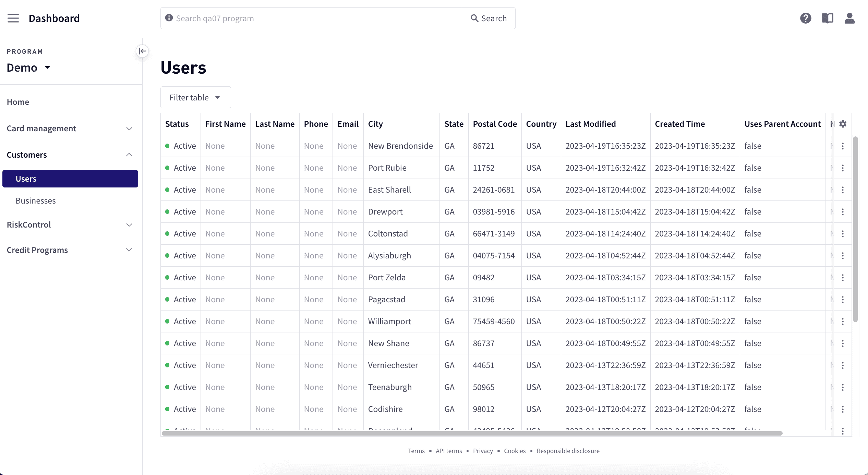Viewport: 868px width, 475px height.
Task: Open row actions for Port Zelda
Action: (843, 278)
